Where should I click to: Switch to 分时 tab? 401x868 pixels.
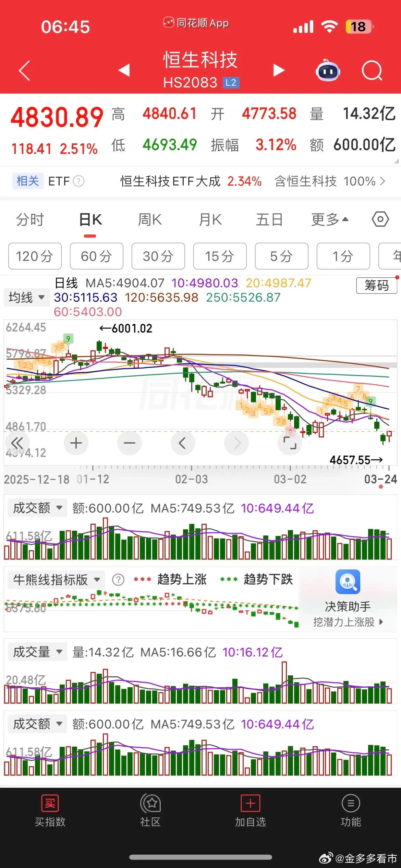point(30,219)
